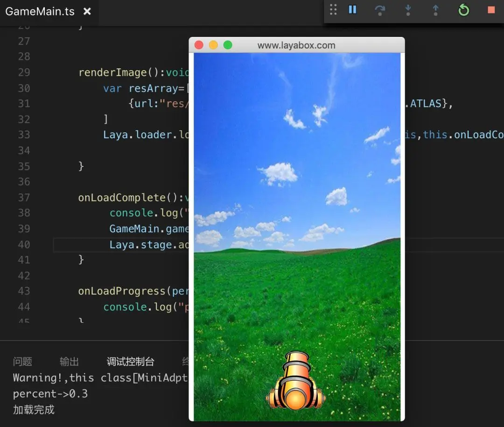This screenshot has width=504, height=427.
Task: Click the www.layabox.com window title bar
Action: click(296, 45)
